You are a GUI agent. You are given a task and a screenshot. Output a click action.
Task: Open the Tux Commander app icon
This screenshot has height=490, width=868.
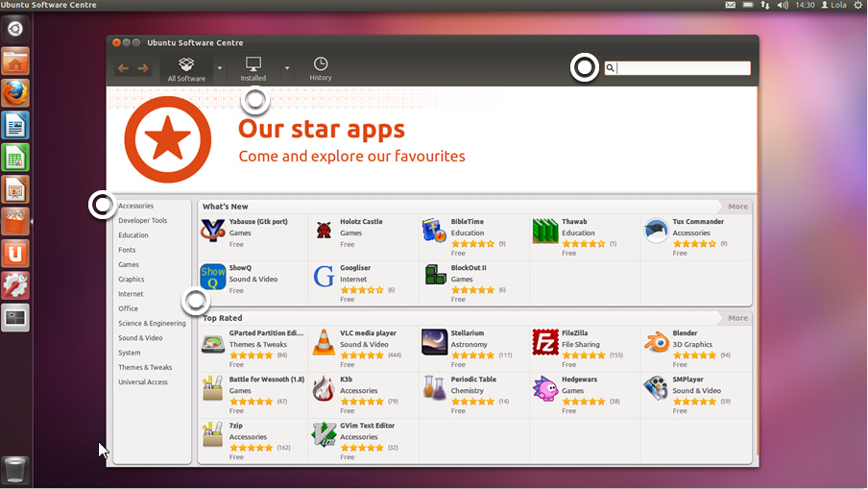click(656, 231)
